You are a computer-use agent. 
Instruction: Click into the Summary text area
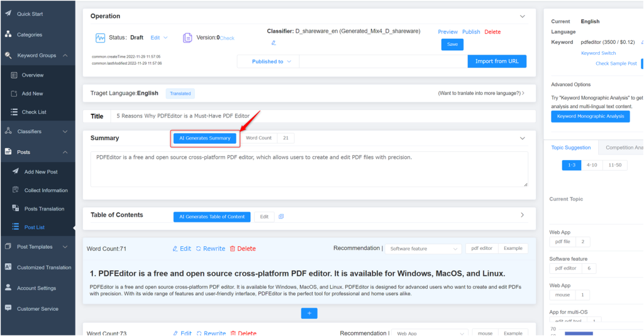click(x=309, y=170)
